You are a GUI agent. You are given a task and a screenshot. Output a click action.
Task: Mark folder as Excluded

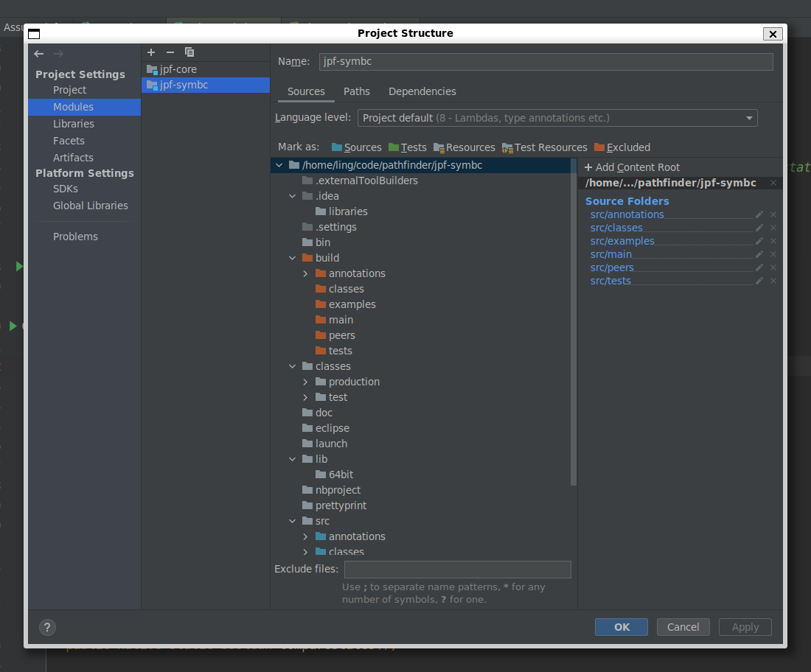622,147
